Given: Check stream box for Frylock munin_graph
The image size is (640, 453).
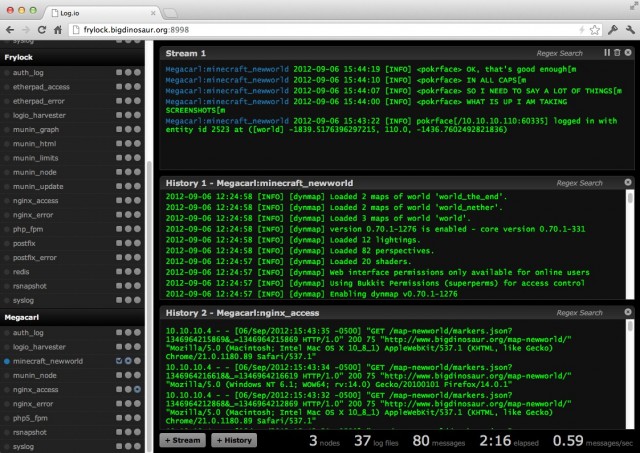Looking at the screenshot, I should coord(119,129).
